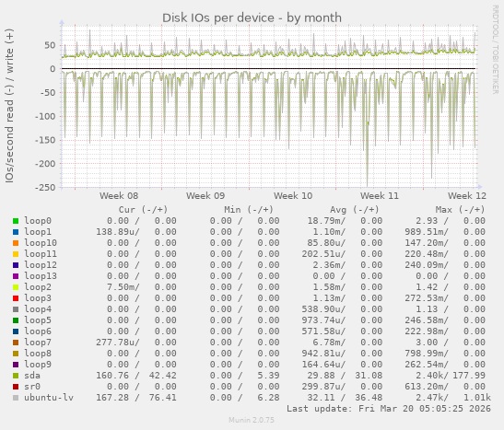
Task: Click the loop7 brown legend swatch
Action: coord(16,343)
